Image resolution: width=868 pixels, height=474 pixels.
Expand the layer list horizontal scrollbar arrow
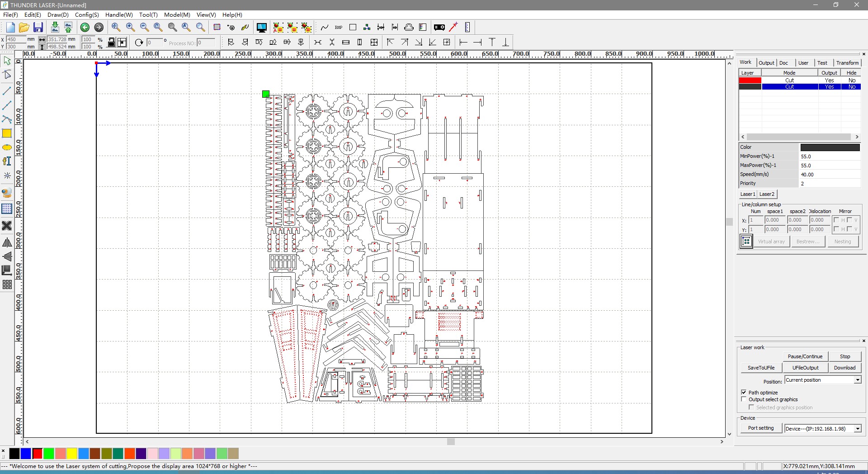(x=857, y=137)
